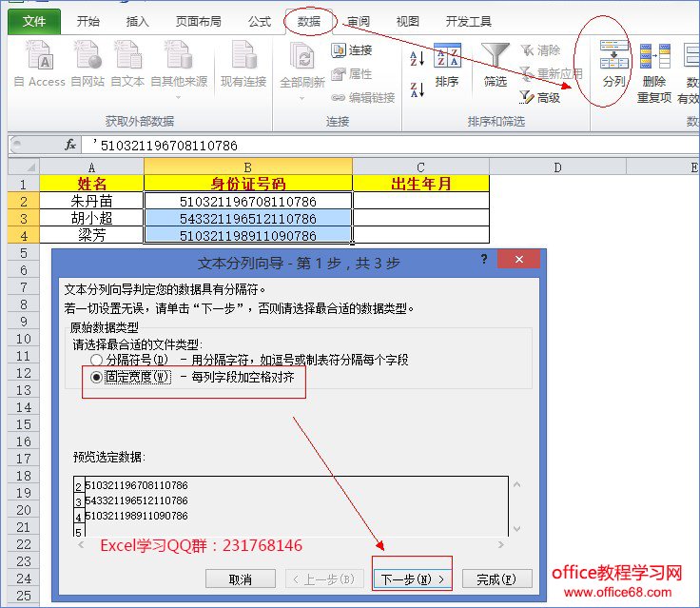Open the Data (数据) ribbon tab

308,21
